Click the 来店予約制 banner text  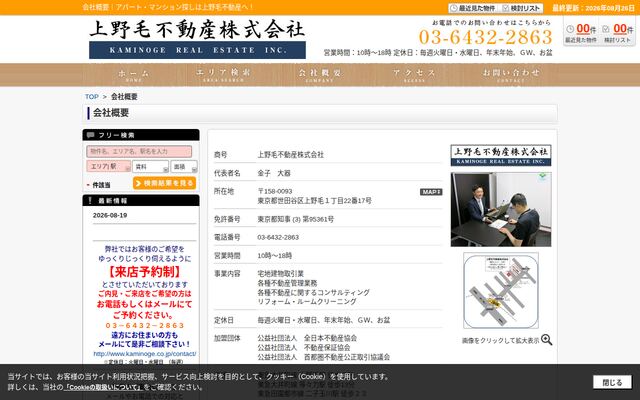pos(144,272)
